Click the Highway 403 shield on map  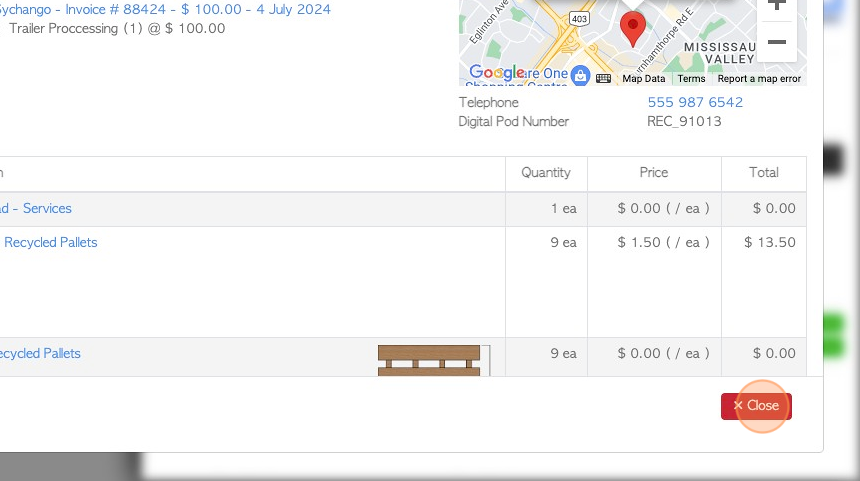(580, 17)
